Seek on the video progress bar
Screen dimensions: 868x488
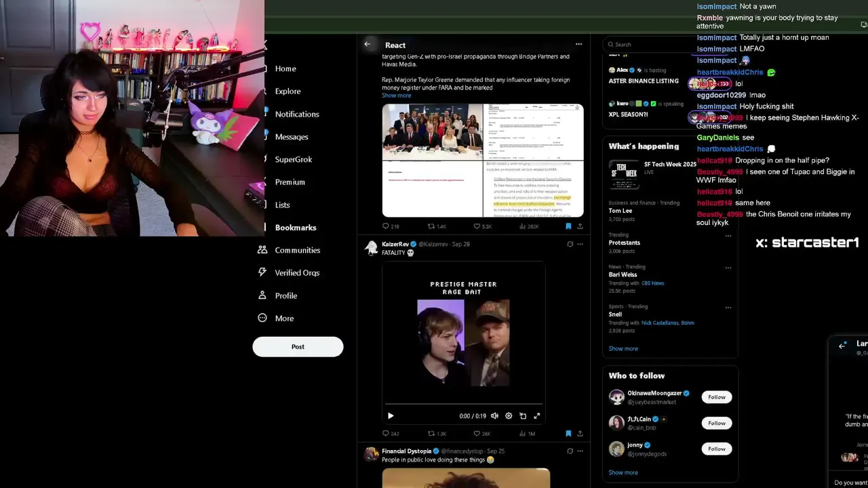tap(464, 404)
